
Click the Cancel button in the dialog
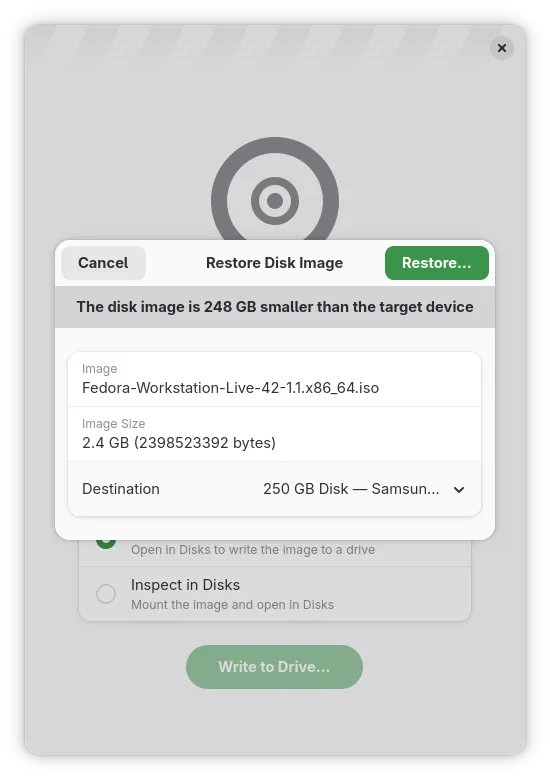[103, 263]
